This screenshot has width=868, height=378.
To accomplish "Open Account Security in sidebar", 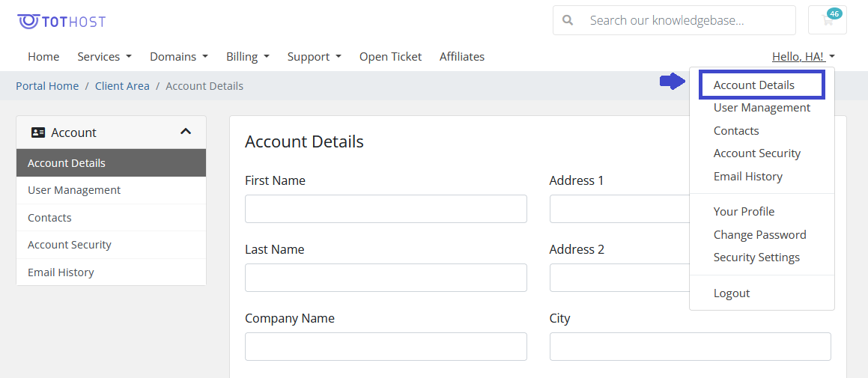I will coord(112,245).
